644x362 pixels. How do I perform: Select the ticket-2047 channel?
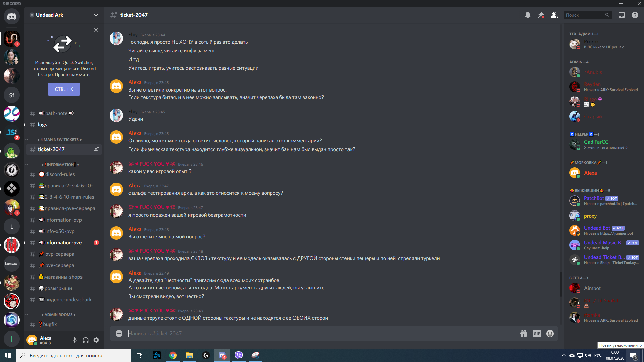point(51,149)
